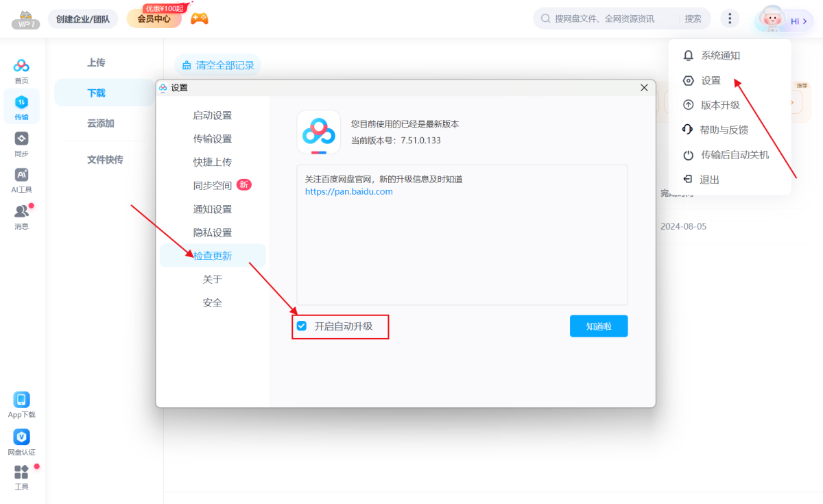Click the 优惠¥100起 promo badge
The height and width of the screenshot is (504, 823).
(164, 8)
